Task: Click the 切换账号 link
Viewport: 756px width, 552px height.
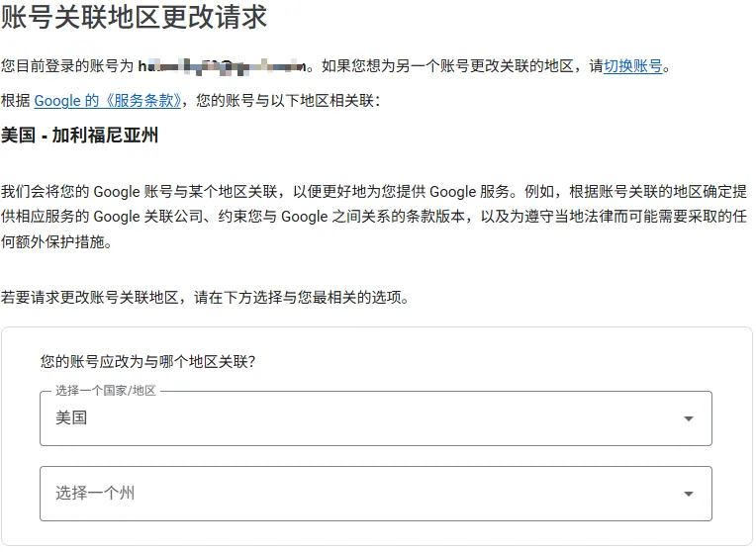Action: (633, 65)
